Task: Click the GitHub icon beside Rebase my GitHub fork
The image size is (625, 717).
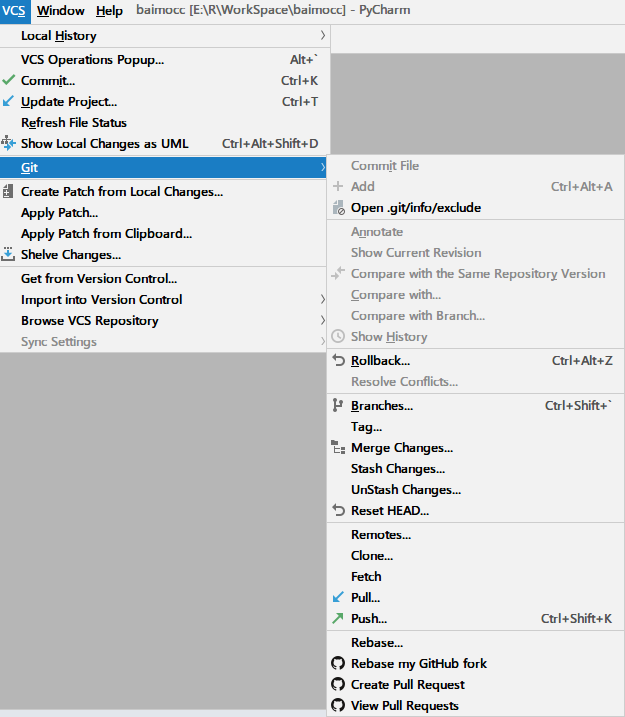Action: point(338,663)
